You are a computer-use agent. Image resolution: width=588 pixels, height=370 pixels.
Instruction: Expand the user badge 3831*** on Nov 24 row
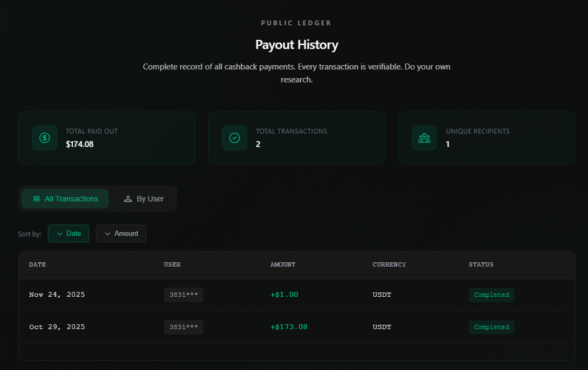(x=183, y=295)
